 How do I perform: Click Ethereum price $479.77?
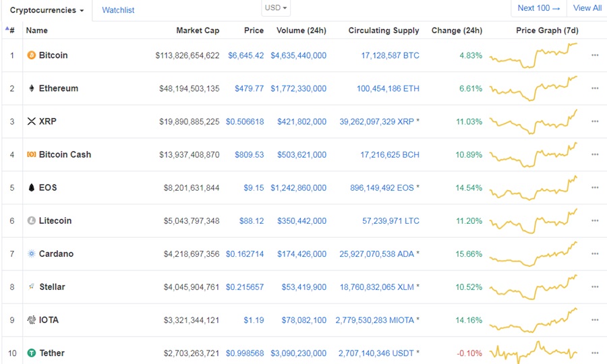(x=250, y=88)
